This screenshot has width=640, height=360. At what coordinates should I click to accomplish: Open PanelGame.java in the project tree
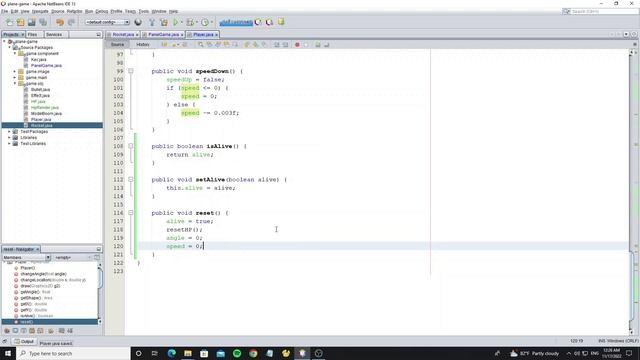tap(46, 66)
